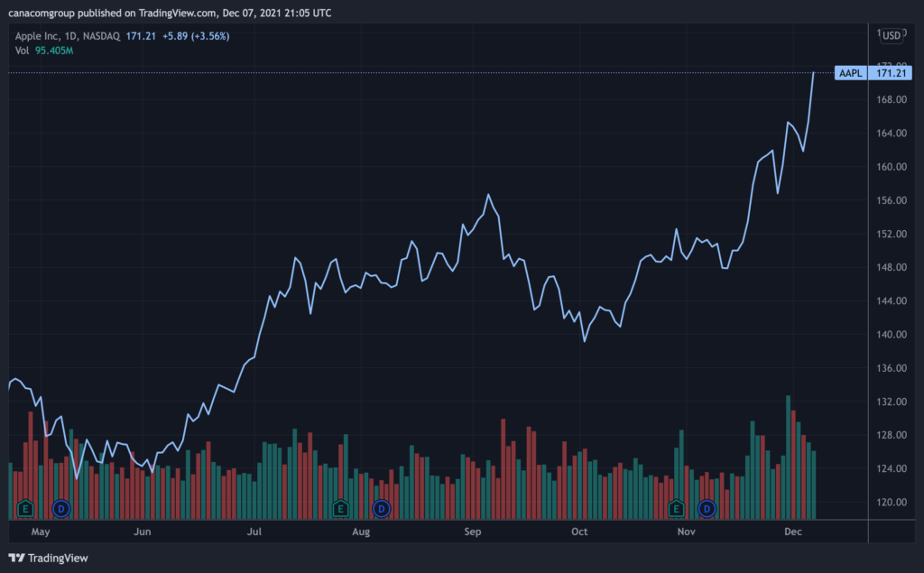
Task: Click the 120.00 price axis label
Action: (892, 503)
